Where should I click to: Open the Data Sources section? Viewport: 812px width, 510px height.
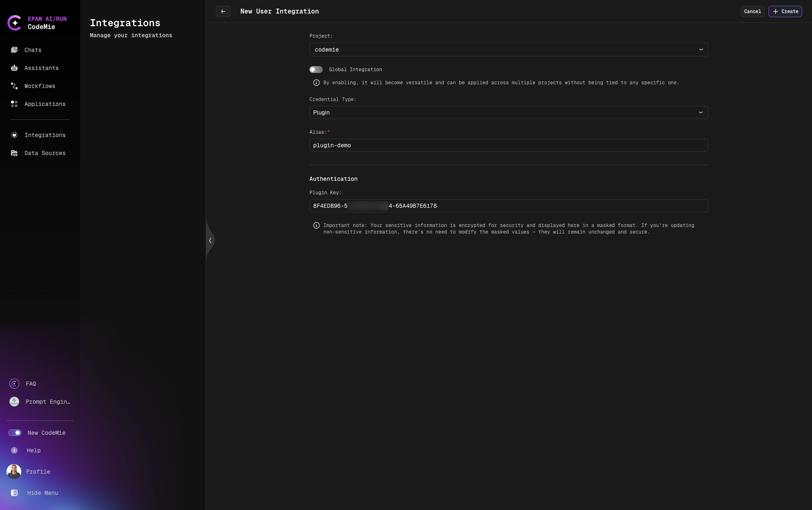tap(45, 153)
